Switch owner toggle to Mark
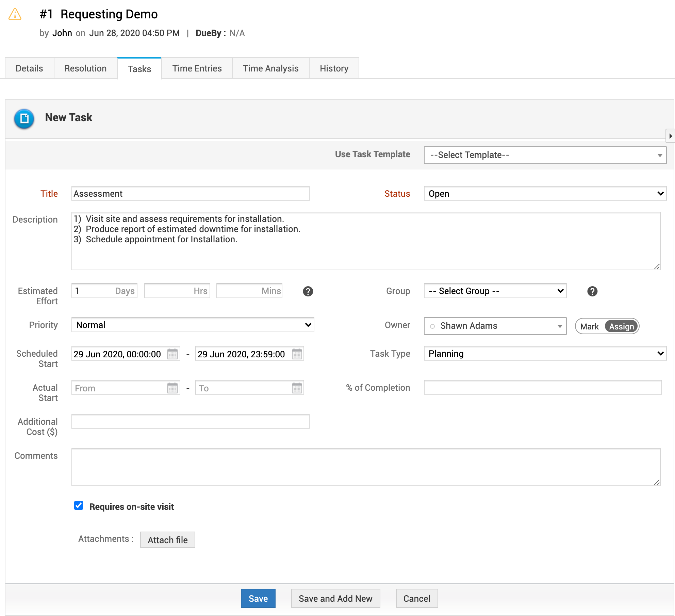 pos(589,326)
